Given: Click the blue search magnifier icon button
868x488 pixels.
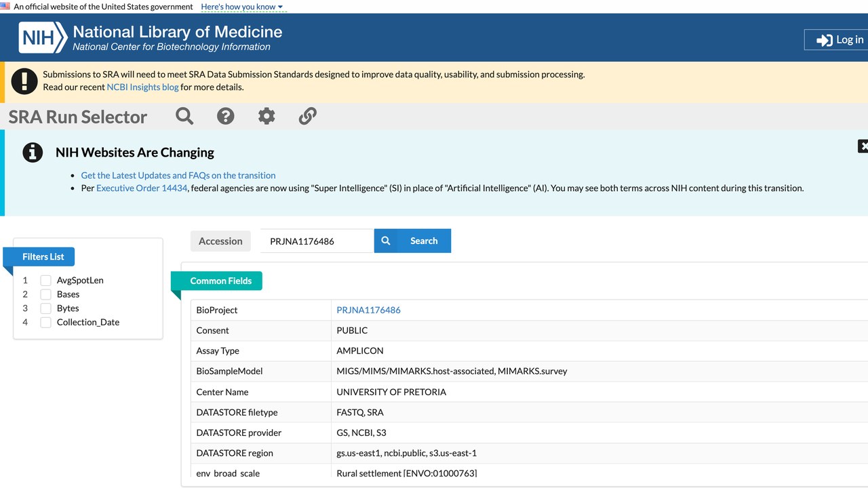Looking at the screenshot, I should tap(386, 241).
